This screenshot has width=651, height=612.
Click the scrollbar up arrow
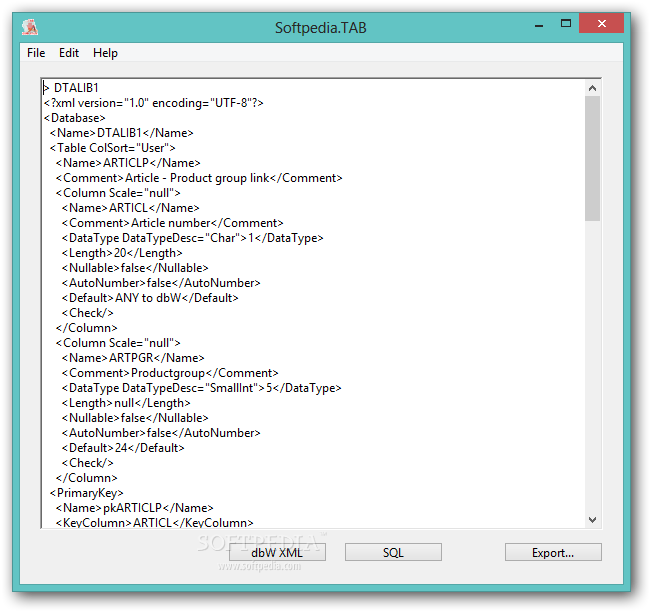[x=592, y=88]
